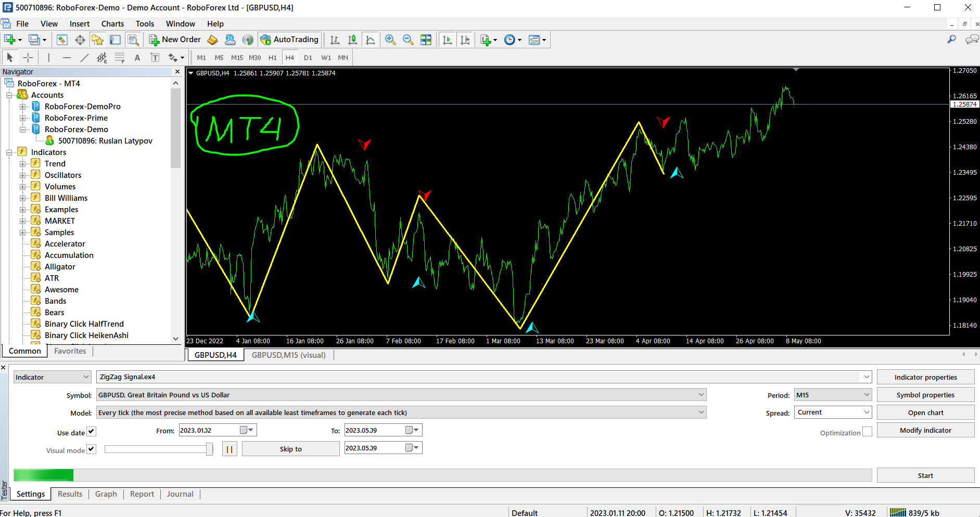Open Market Watch window icon

click(62, 40)
